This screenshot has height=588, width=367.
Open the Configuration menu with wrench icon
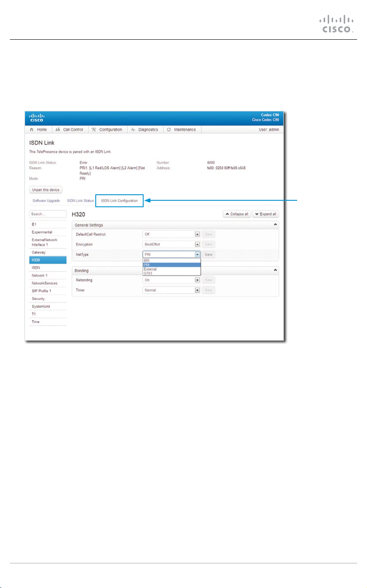click(107, 130)
